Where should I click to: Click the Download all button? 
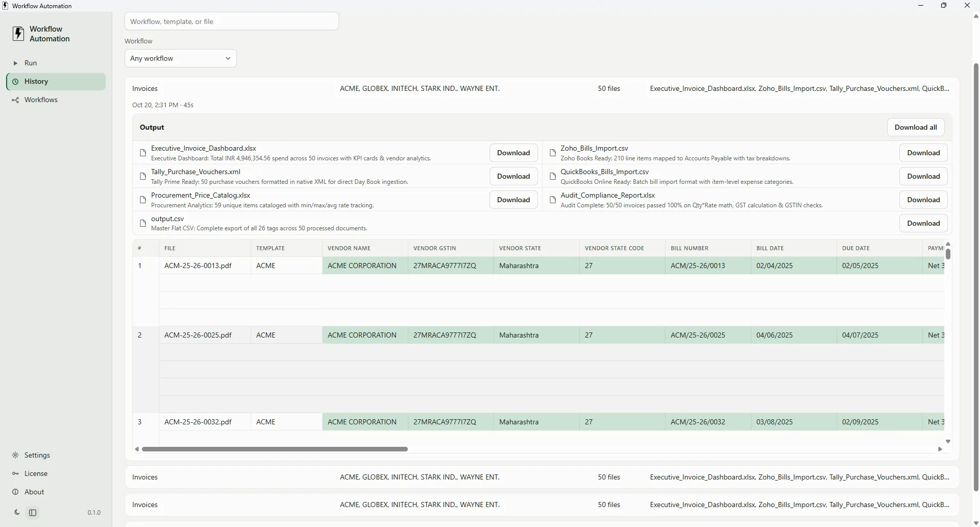(916, 127)
